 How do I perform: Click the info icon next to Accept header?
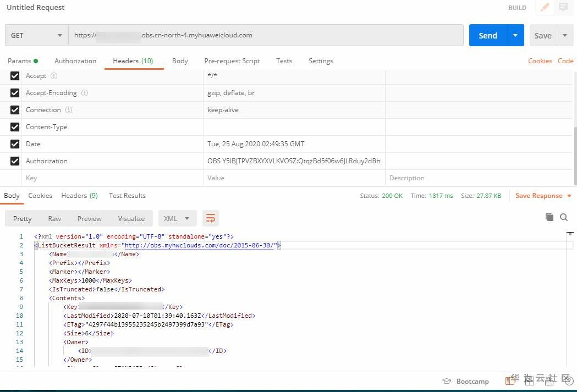[x=54, y=76]
